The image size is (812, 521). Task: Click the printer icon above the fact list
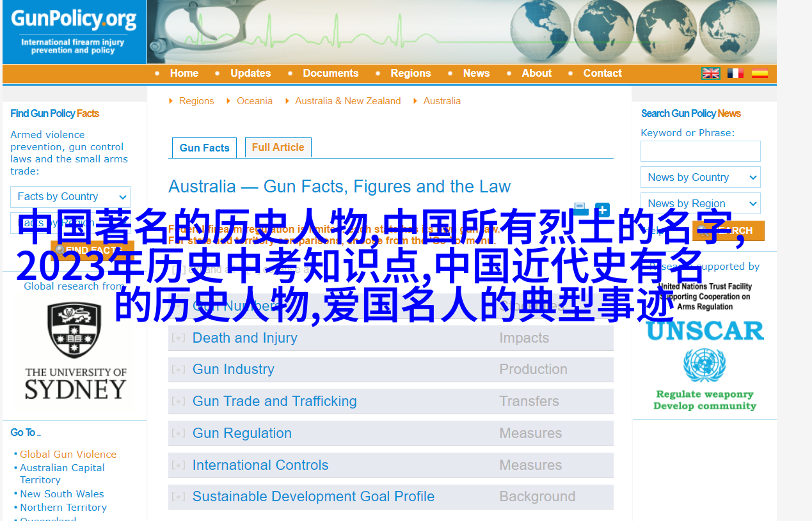[x=580, y=208]
